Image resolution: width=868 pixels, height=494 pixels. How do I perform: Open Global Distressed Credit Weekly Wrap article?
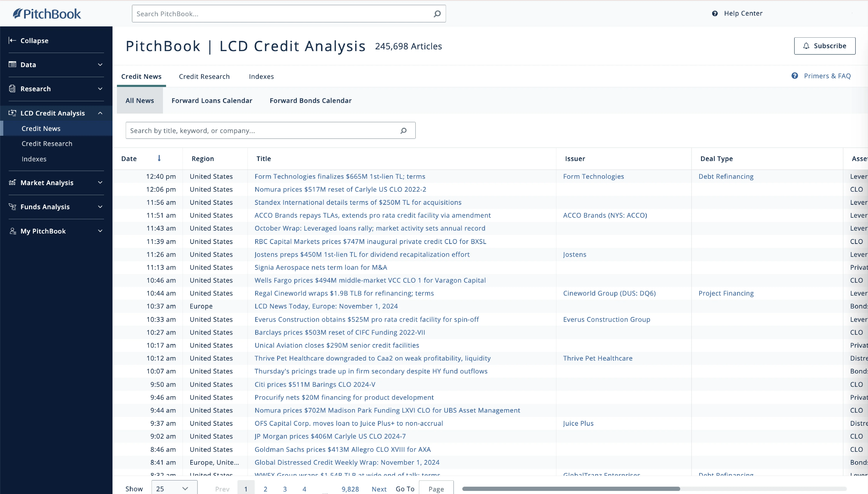tap(347, 462)
